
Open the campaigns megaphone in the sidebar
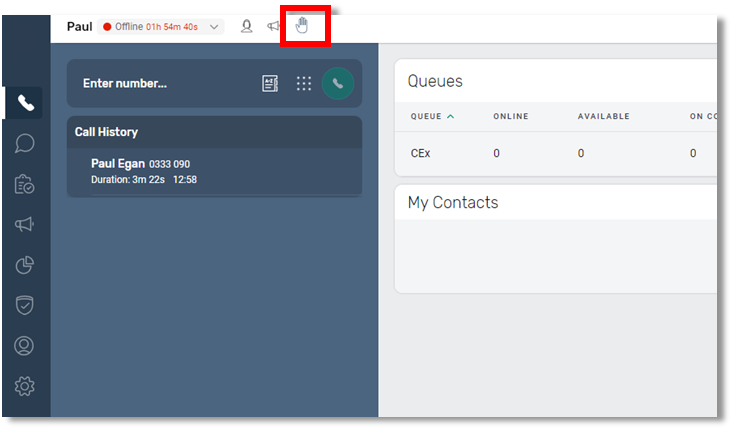25,224
